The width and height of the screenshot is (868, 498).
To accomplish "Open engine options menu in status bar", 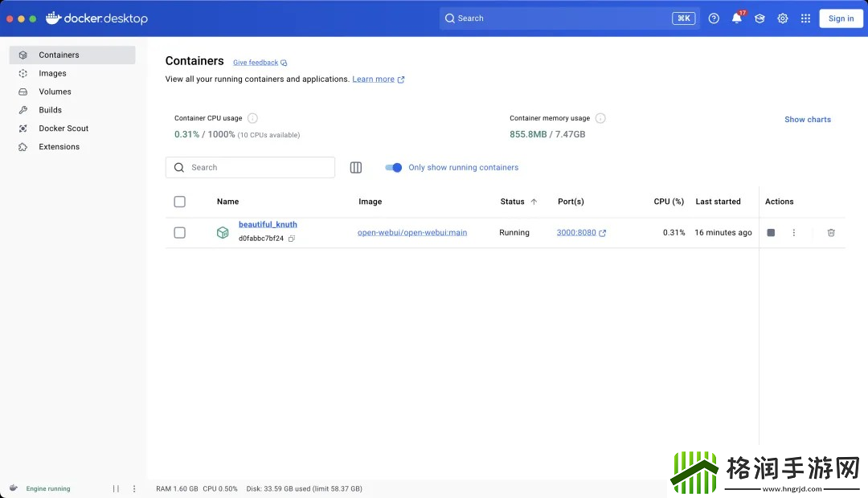I will [x=134, y=488].
